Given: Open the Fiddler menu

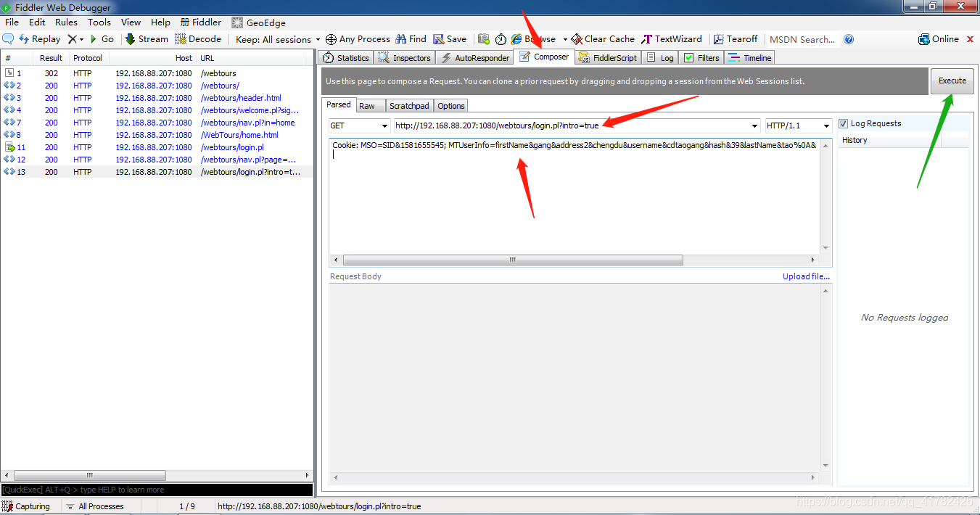Looking at the screenshot, I should (x=201, y=22).
